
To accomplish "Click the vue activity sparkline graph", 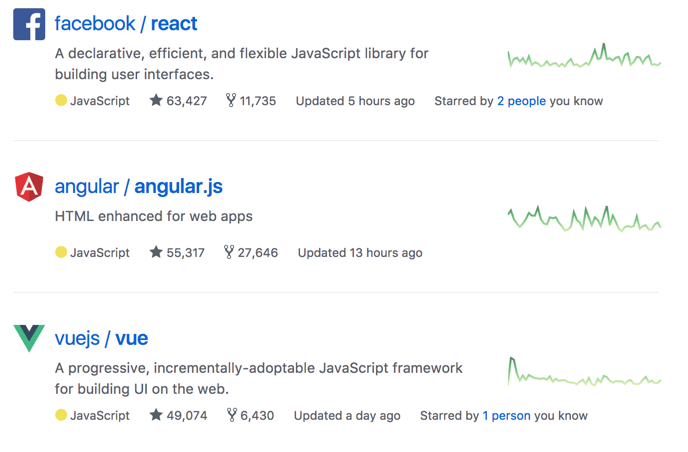I will [584, 371].
